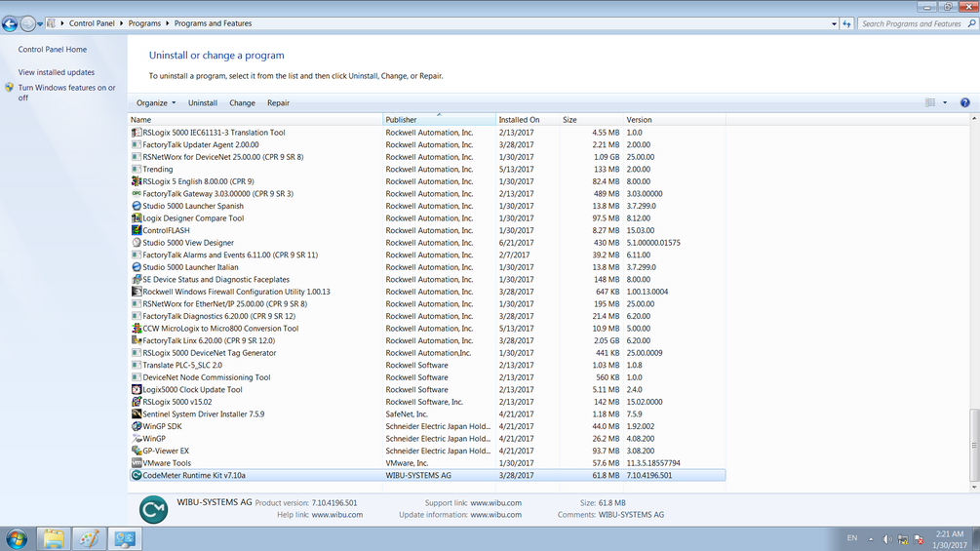Screen dimensions: 980x551
Task: Select the DeviceNet Node Commissioning Tool row
Action: [427, 377]
